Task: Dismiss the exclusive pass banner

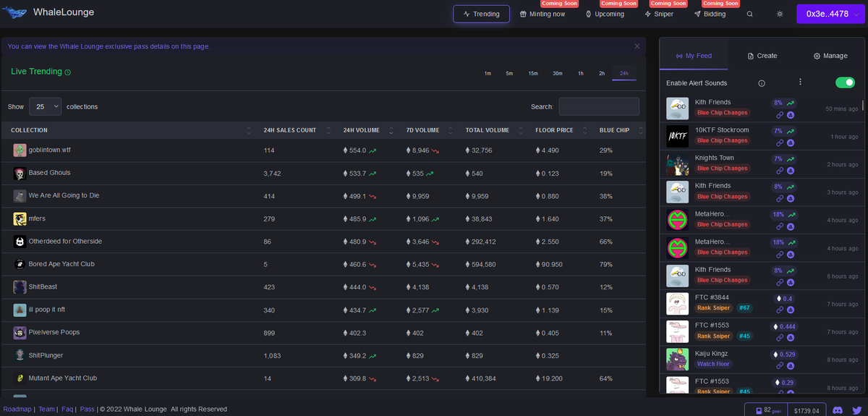Action: point(637,46)
